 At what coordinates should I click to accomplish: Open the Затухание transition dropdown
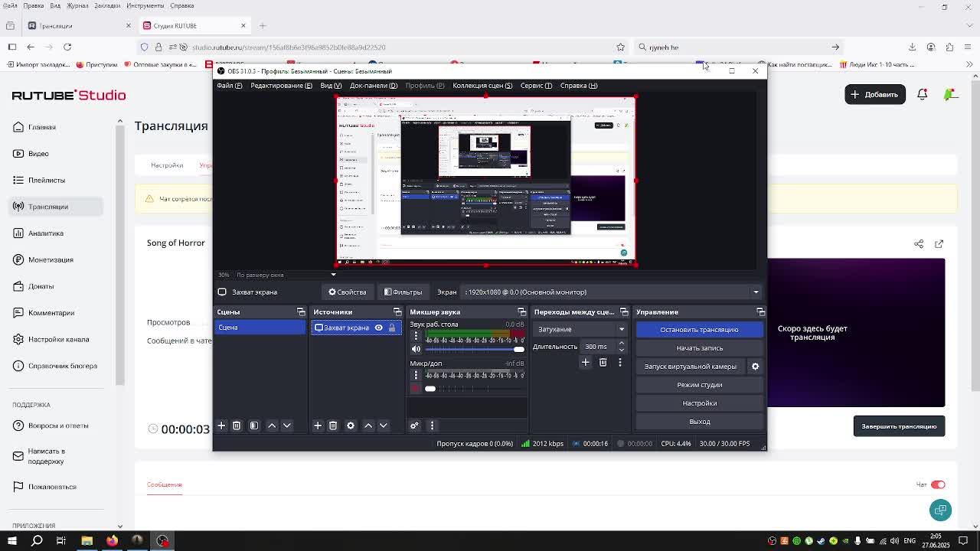[580, 329]
